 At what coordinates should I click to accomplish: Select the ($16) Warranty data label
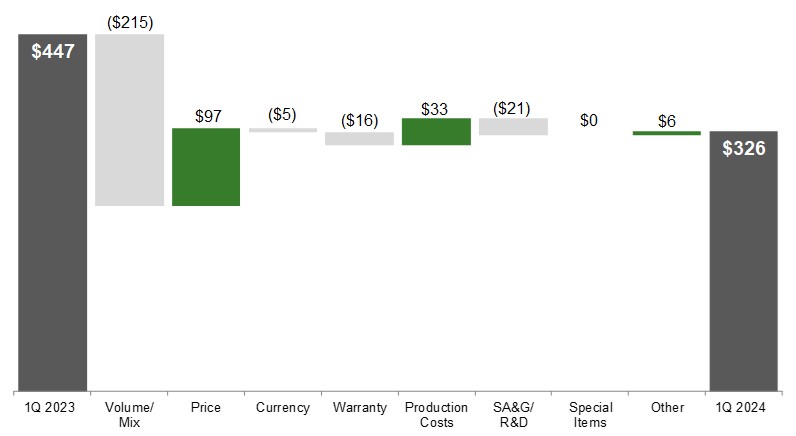pos(359,120)
